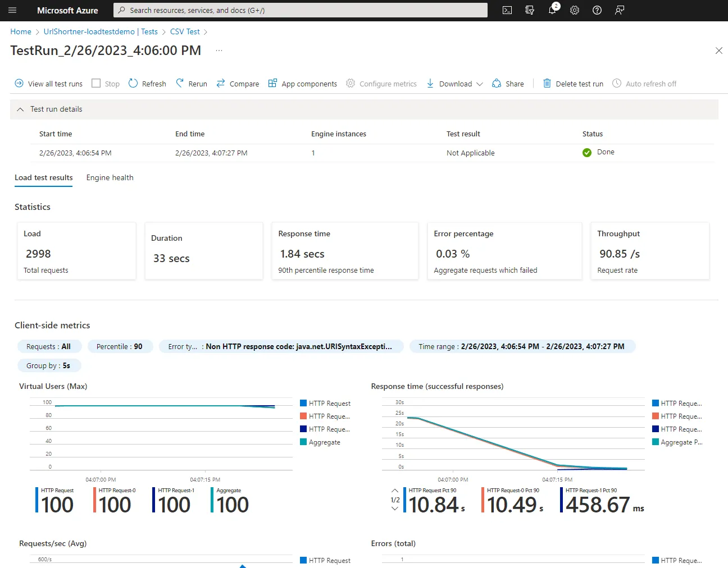Click the Not Applicable test result

pos(471,153)
